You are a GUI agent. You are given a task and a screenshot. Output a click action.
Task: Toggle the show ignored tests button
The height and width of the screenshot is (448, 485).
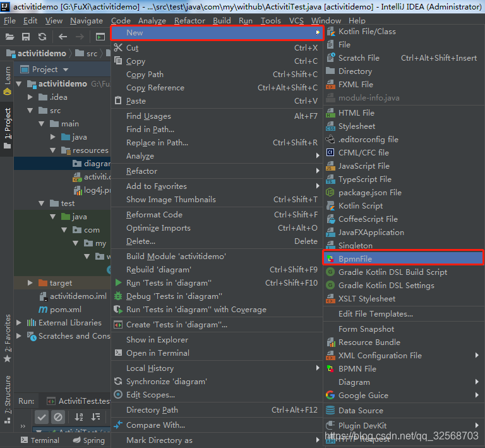(x=58, y=418)
